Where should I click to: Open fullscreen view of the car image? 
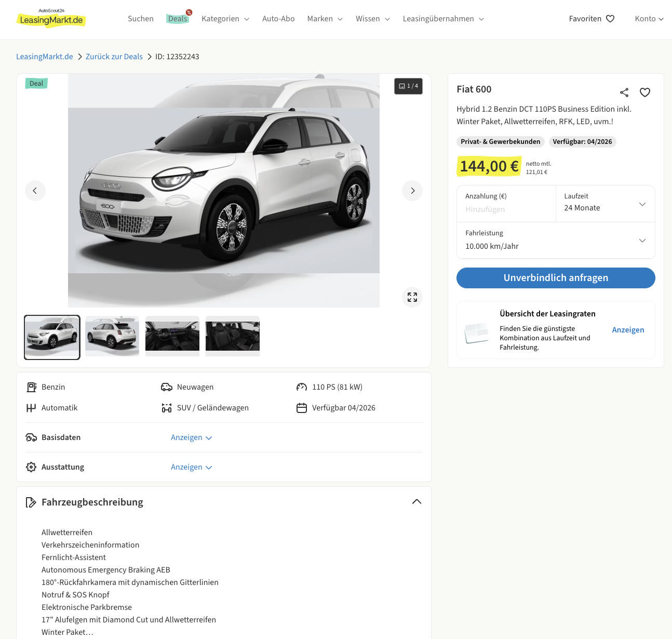click(x=412, y=297)
